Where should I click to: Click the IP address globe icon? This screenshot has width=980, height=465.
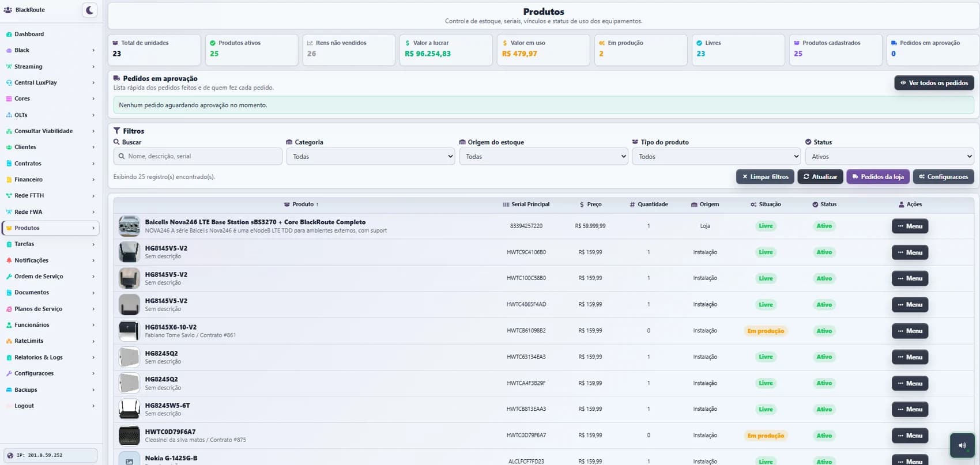click(x=10, y=455)
